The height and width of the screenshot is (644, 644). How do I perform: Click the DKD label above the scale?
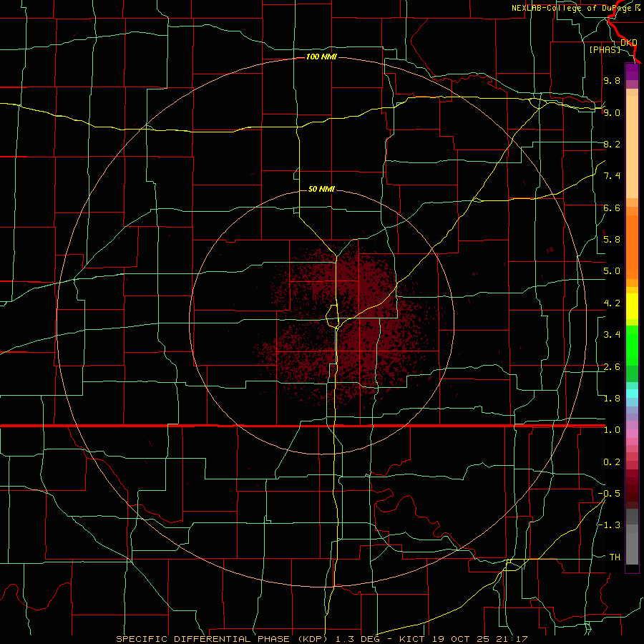[x=629, y=42]
